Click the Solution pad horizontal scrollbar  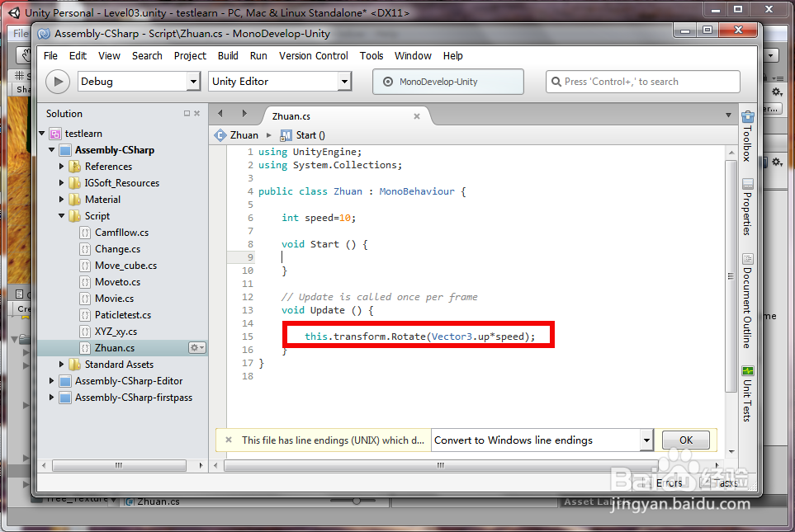click(x=119, y=465)
